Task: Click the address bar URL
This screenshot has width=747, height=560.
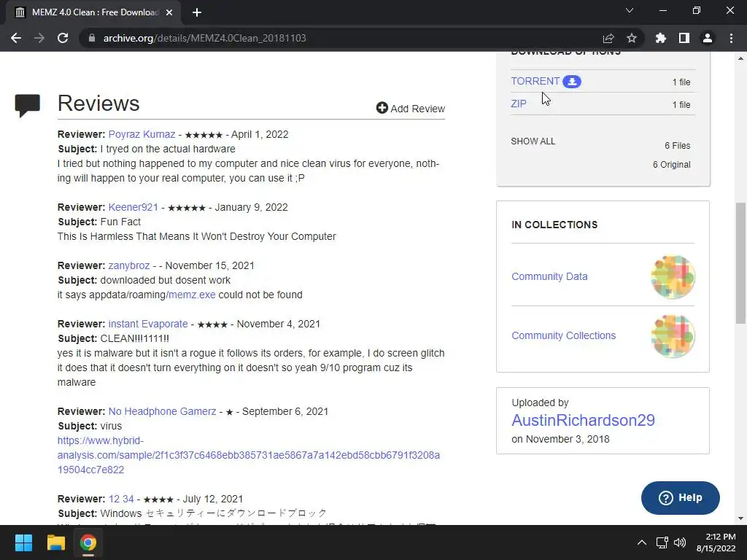Action: [x=204, y=38]
